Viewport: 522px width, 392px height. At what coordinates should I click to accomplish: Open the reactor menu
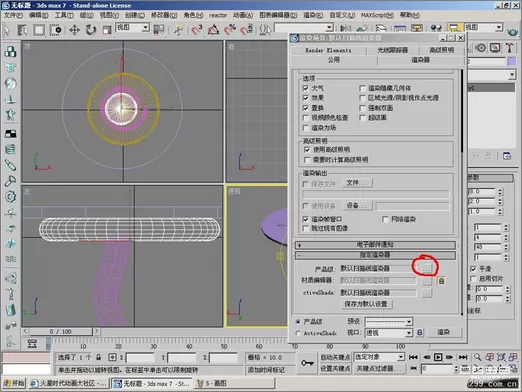[218, 15]
